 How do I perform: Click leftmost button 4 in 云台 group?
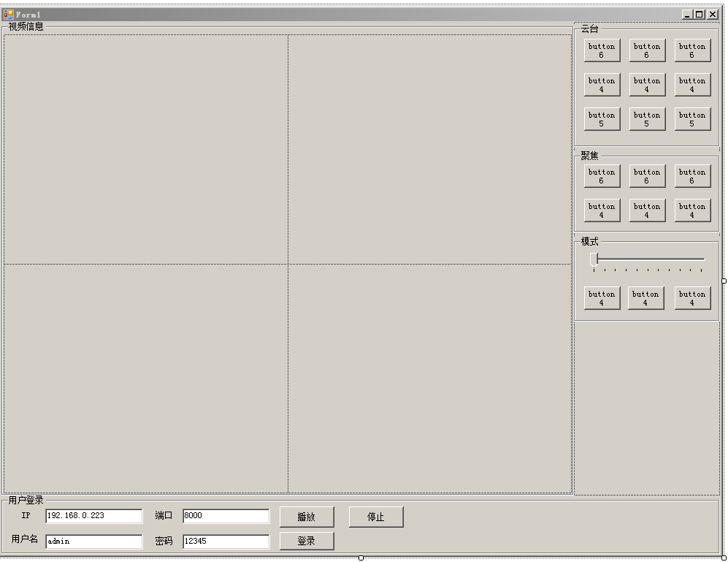point(602,85)
